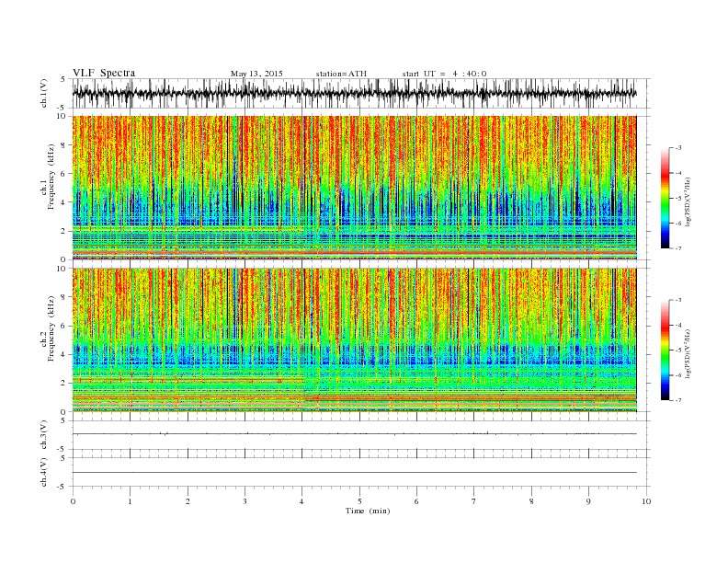Screen dimensions: 728x563
Task: Click the time axis tick label "8"
Action: tap(531, 501)
